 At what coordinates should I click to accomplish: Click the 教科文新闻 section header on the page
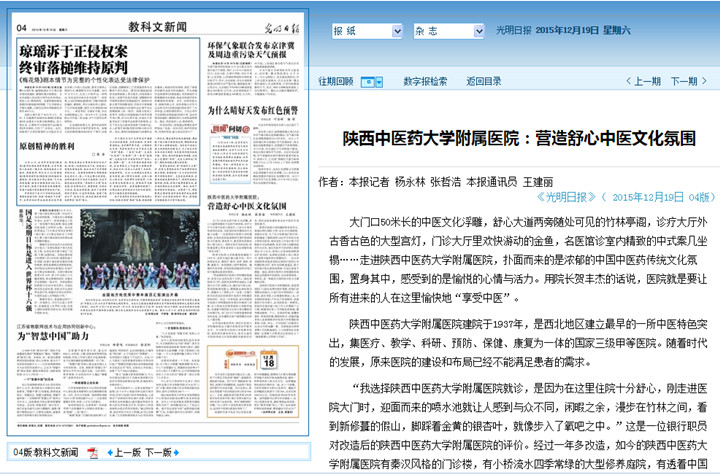pos(158,27)
